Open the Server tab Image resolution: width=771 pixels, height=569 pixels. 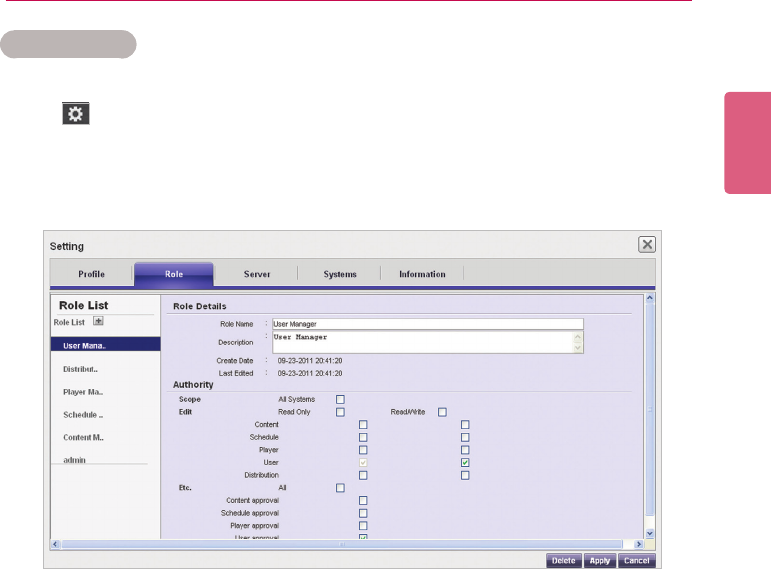click(257, 274)
